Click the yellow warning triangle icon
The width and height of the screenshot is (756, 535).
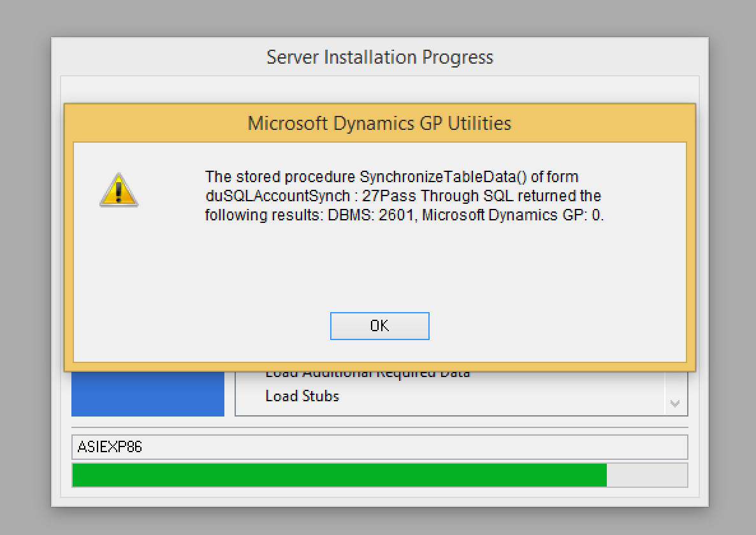(x=119, y=190)
